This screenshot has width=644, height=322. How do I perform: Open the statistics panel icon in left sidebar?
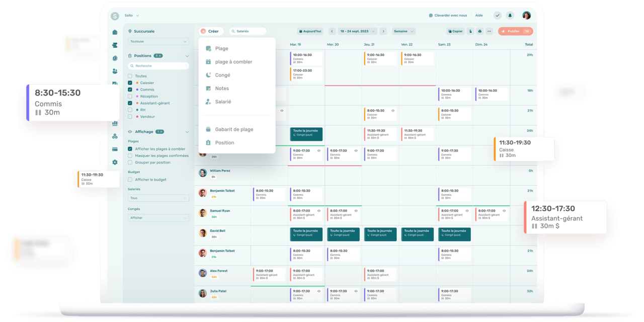tap(115, 123)
